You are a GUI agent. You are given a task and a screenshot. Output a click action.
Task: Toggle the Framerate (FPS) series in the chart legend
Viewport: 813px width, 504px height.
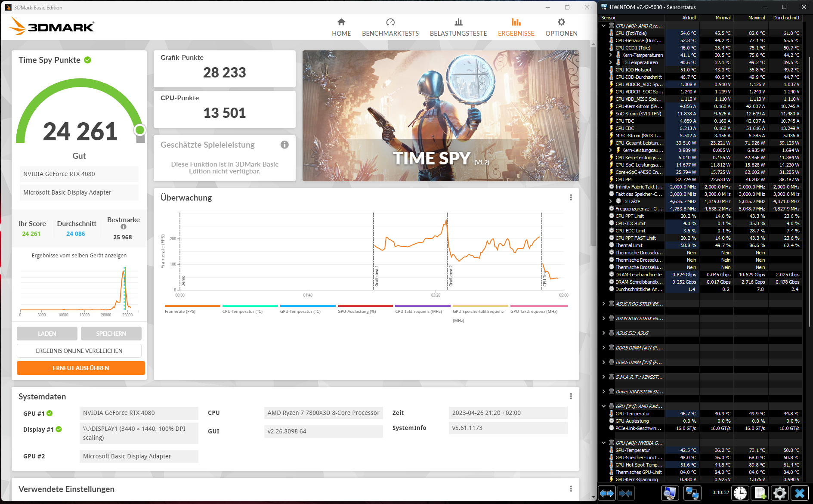click(x=192, y=309)
